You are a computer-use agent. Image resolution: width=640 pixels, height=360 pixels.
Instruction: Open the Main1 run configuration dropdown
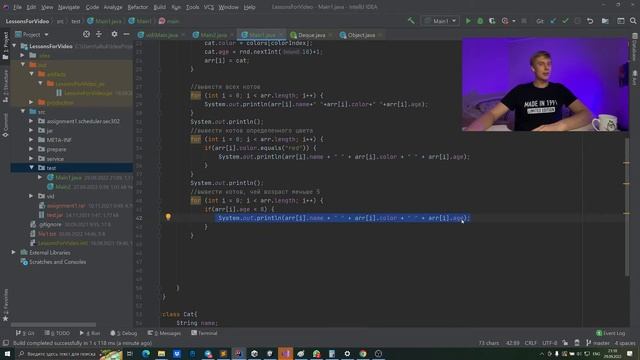(x=440, y=21)
